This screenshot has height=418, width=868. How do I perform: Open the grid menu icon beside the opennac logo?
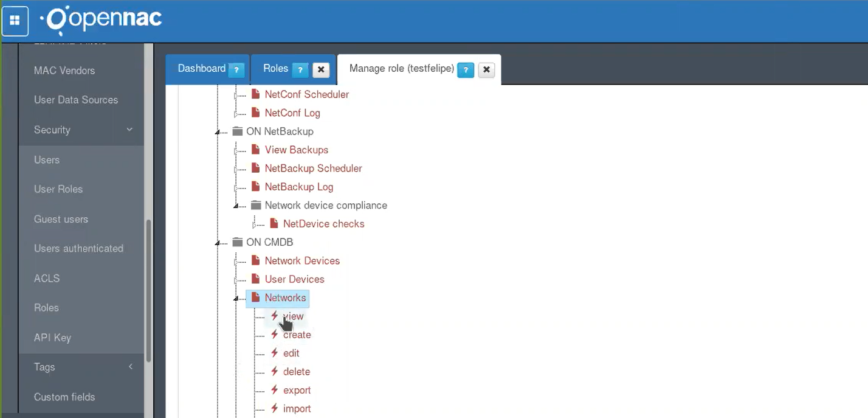click(x=15, y=21)
